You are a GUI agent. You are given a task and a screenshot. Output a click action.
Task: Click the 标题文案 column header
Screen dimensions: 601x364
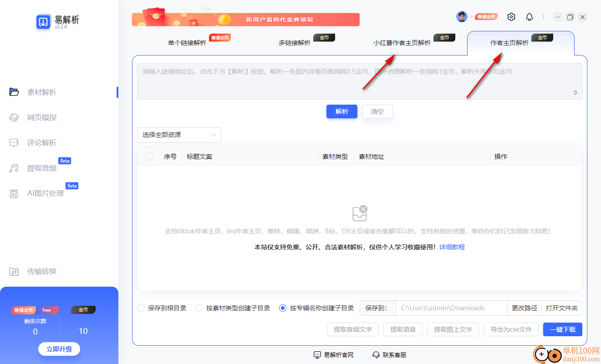tap(199, 157)
